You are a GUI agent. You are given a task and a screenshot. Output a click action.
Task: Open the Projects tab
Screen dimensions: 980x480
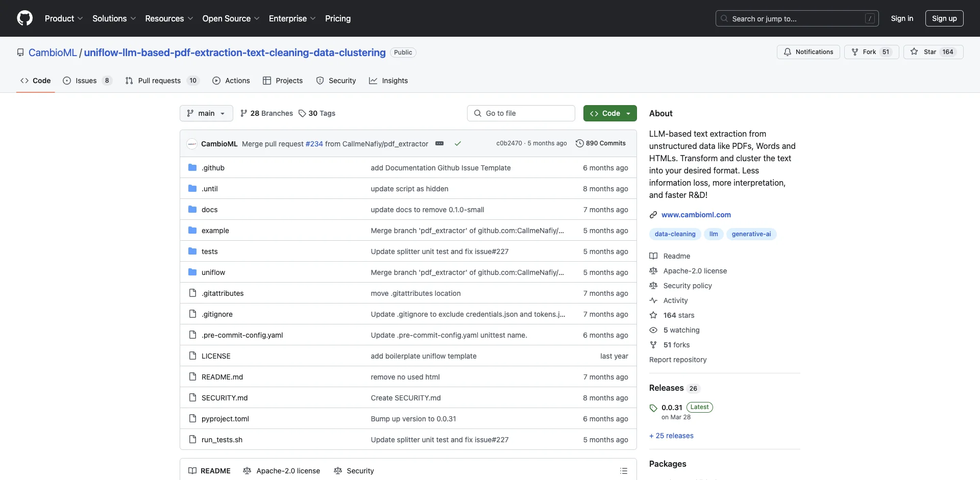point(283,81)
